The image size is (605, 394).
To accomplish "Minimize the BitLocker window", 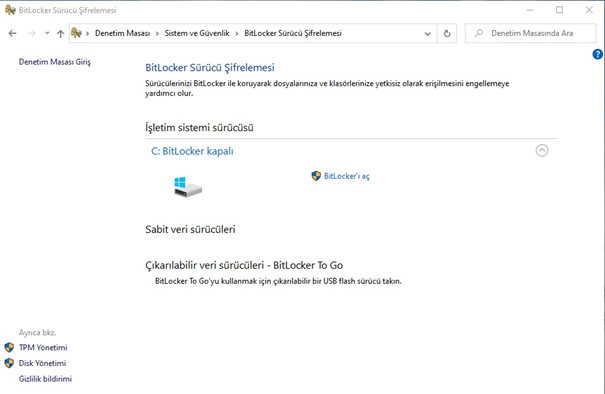I will pos(530,10).
